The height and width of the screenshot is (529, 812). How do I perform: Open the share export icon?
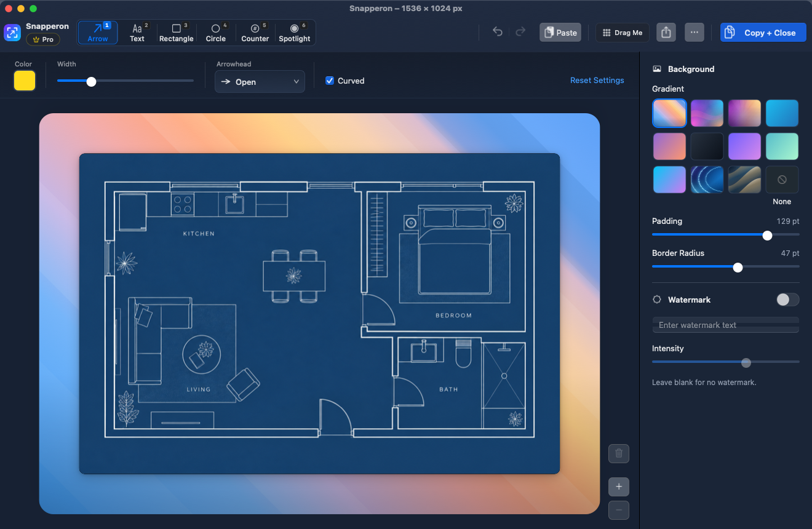[x=666, y=33]
